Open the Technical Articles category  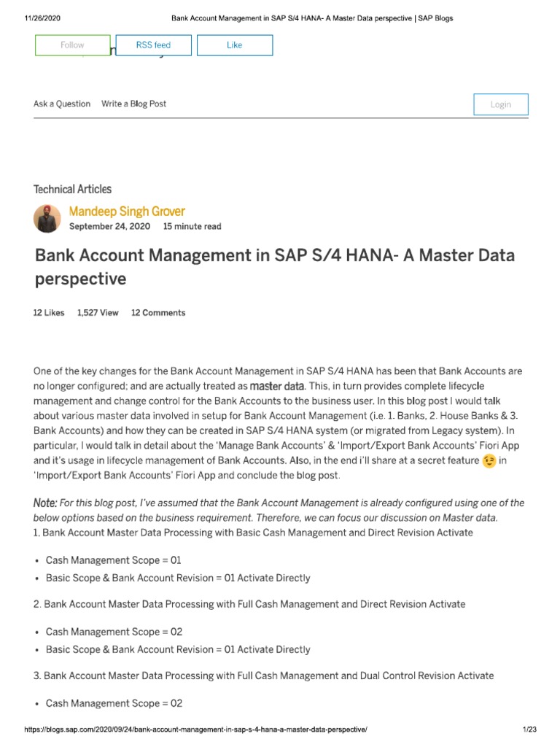point(72,189)
